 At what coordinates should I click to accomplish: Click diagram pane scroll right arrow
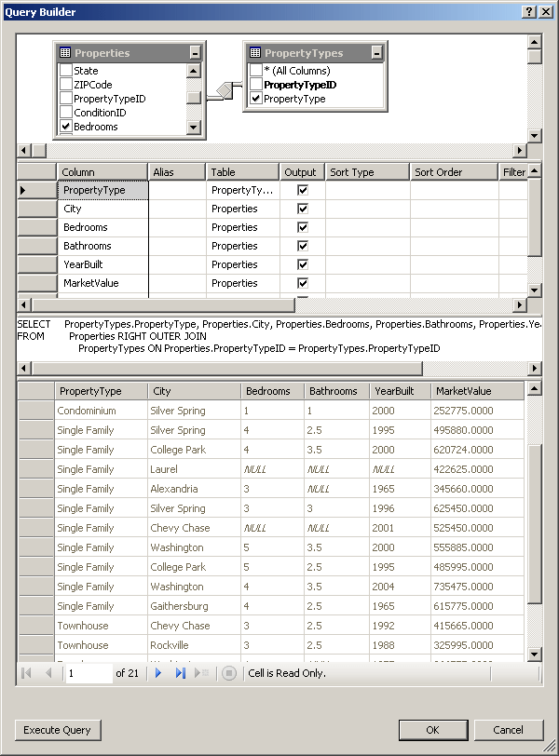[520, 151]
